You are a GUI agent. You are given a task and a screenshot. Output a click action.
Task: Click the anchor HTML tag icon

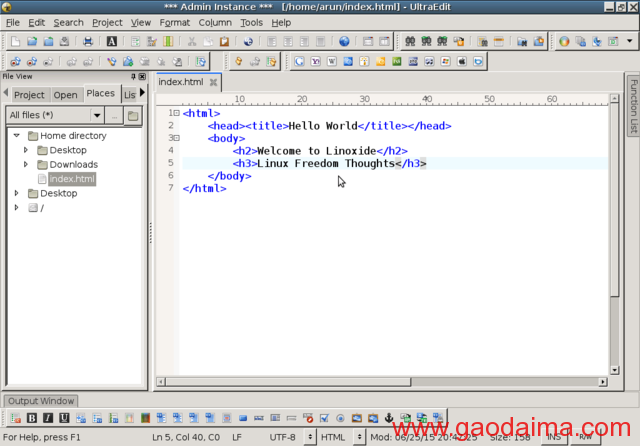[389, 418]
